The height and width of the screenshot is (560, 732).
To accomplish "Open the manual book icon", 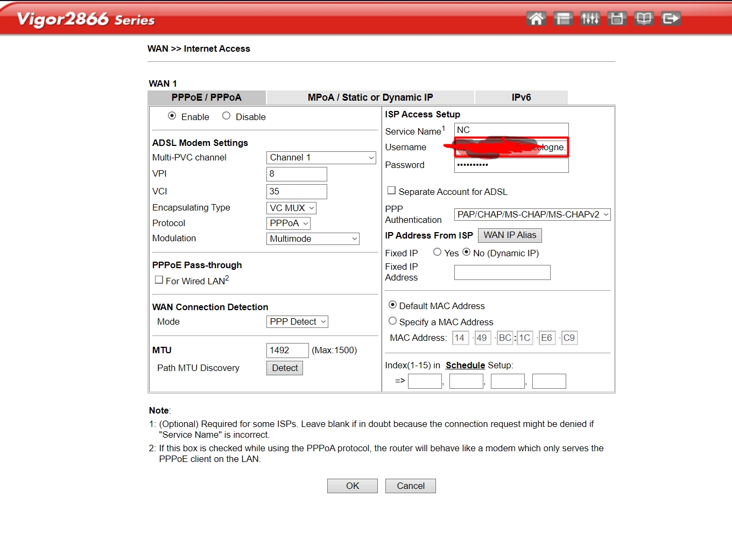I will [x=644, y=19].
